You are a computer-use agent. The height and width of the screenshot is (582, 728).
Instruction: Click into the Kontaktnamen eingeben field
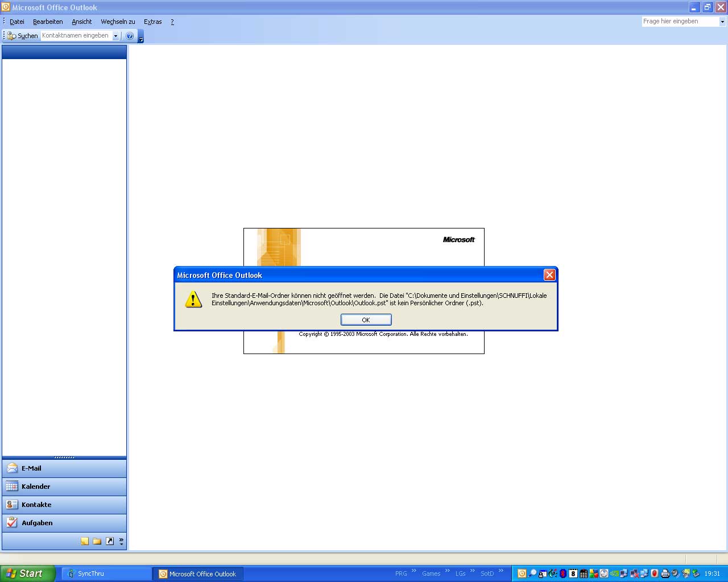coord(76,36)
